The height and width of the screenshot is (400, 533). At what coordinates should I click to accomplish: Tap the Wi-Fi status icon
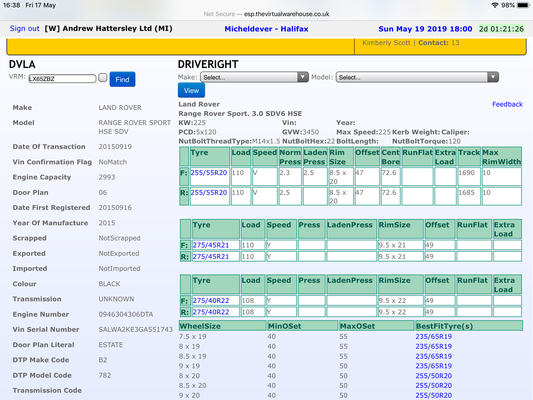[495, 5]
